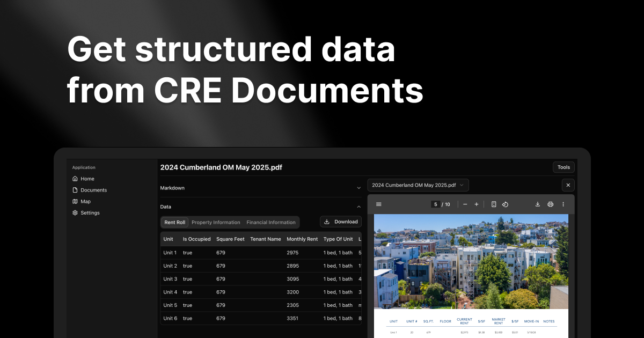Open the PDF viewer sidebar hamburger menu

379,204
